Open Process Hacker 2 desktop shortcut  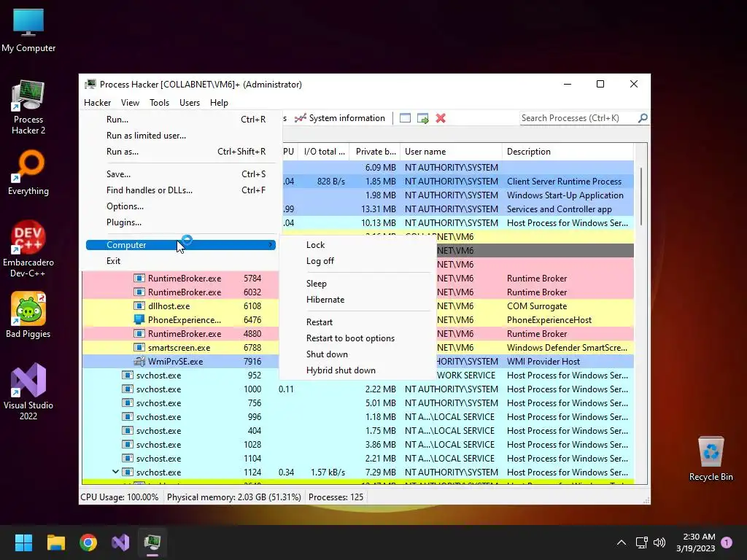28,107
